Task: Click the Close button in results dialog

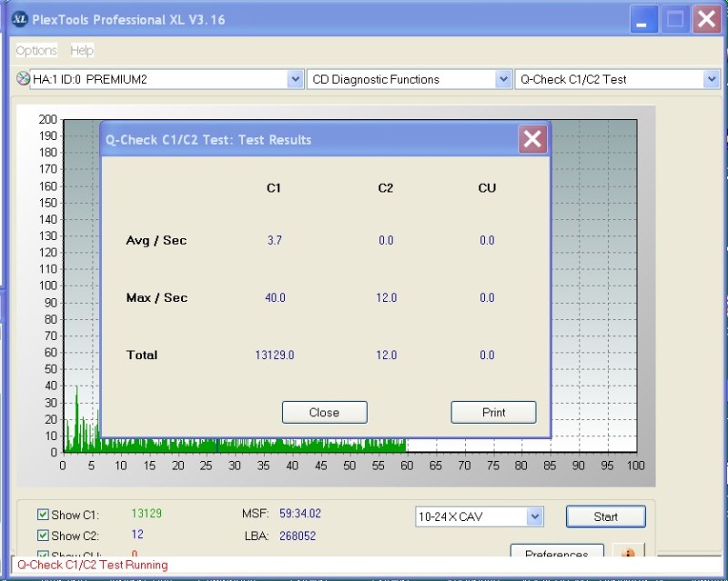Action: 325,412
